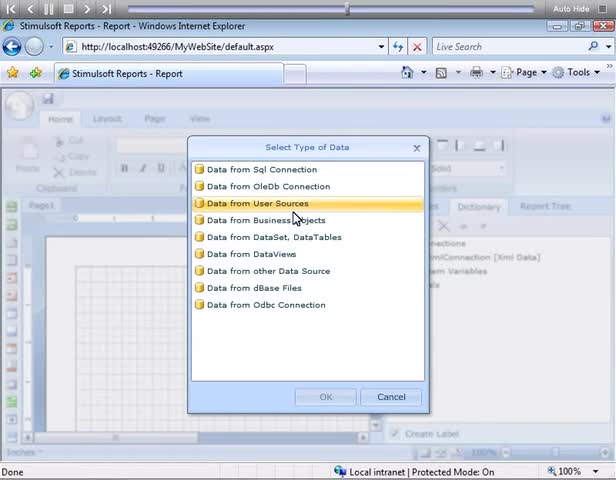Screen dimensions: 616x480
Task: Expand Home button dropdown arrow
Action: pos(424,72)
